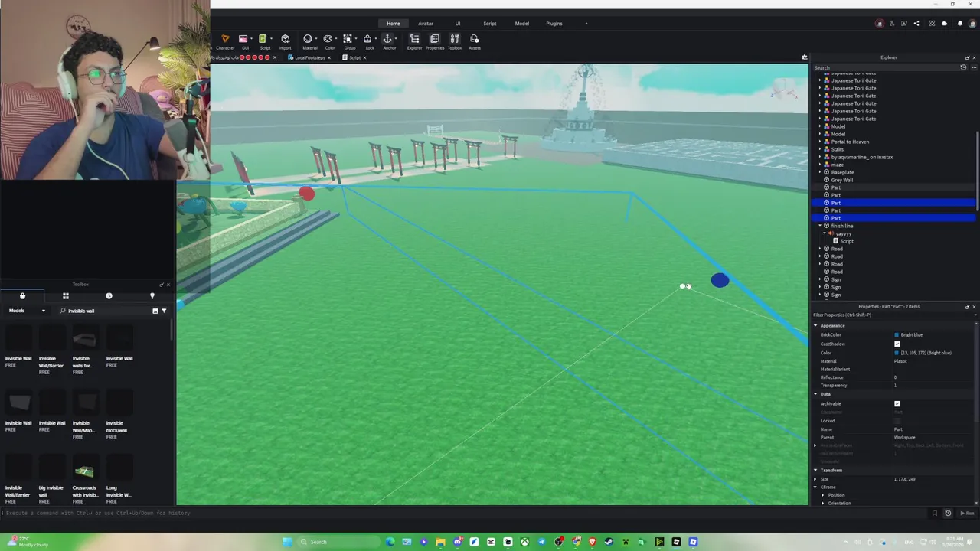The width and height of the screenshot is (980, 551).
Task: Open viewport settings gear icon
Action: coord(804,57)
